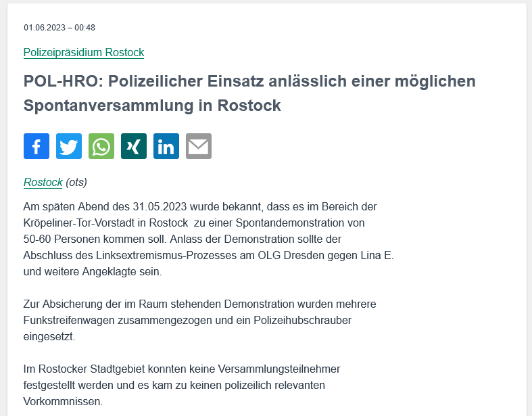Share the article on Facebook
This screenshot has width=532, height=416.
37,146
